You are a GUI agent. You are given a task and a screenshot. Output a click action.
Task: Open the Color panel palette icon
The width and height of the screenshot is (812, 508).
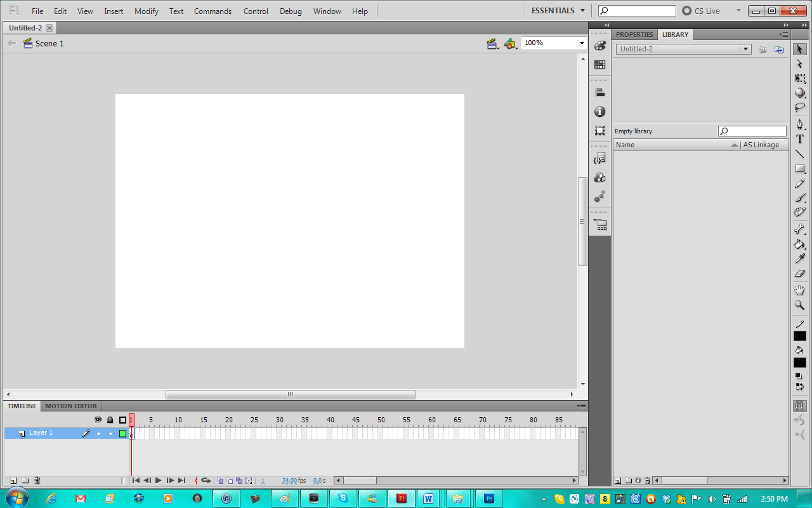point(599,46)
